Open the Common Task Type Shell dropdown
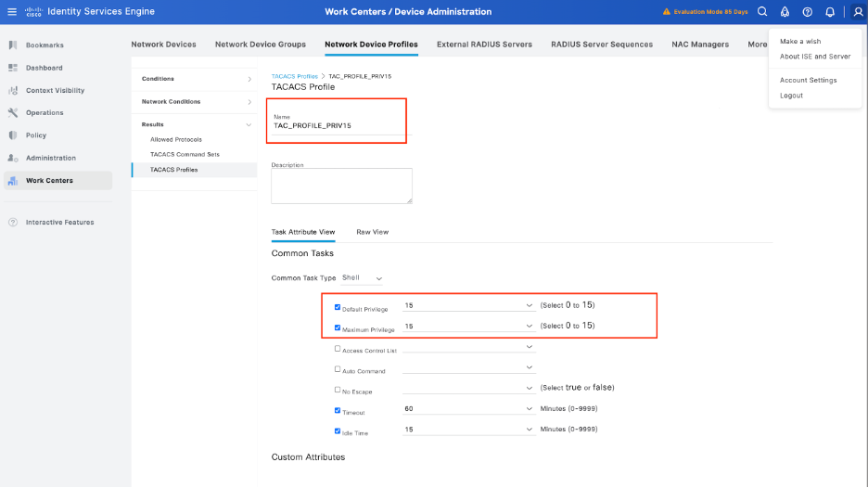The width and height of the screenshot is (868, 488). coord(363,277)
